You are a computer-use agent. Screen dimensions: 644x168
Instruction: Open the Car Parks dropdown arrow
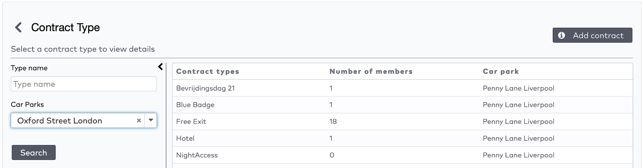pyautogui.click(x=151, y=120)
